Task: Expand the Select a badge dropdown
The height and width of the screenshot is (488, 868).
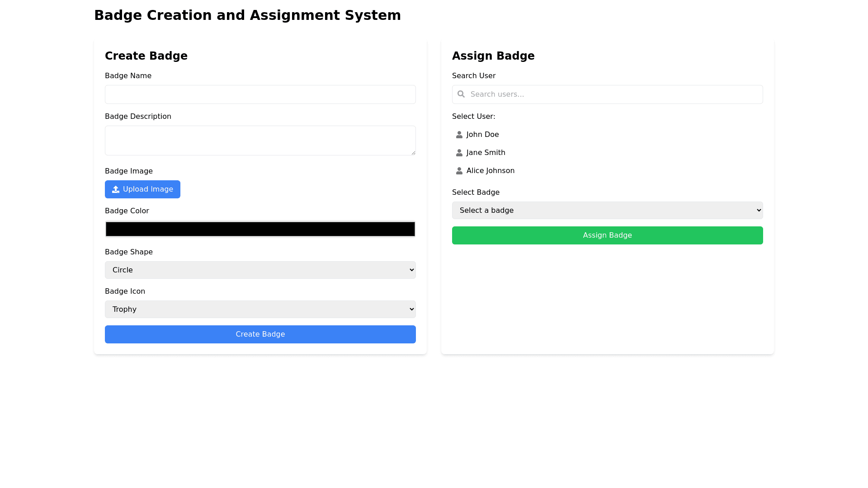Action: click(x=607, y=210)
